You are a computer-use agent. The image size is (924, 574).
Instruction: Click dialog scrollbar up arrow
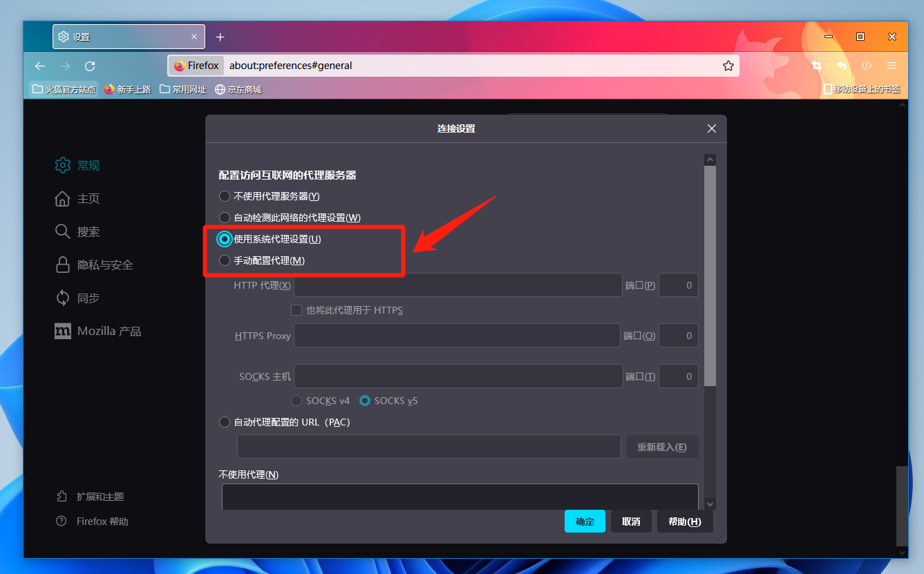(x=710, y=160)
